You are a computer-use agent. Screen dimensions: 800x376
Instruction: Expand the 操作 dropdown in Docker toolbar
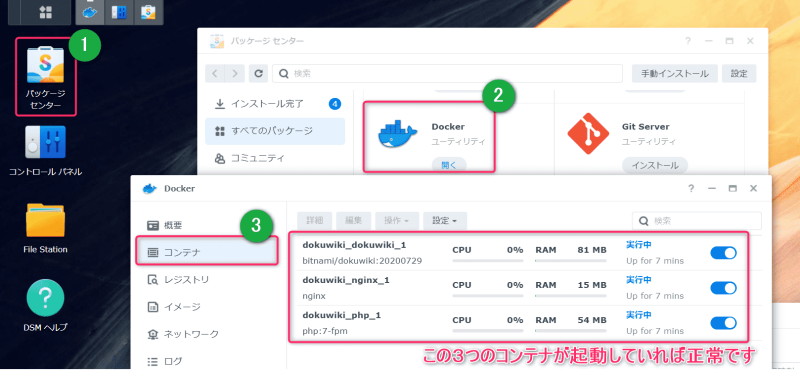click(x=397, y=221)
